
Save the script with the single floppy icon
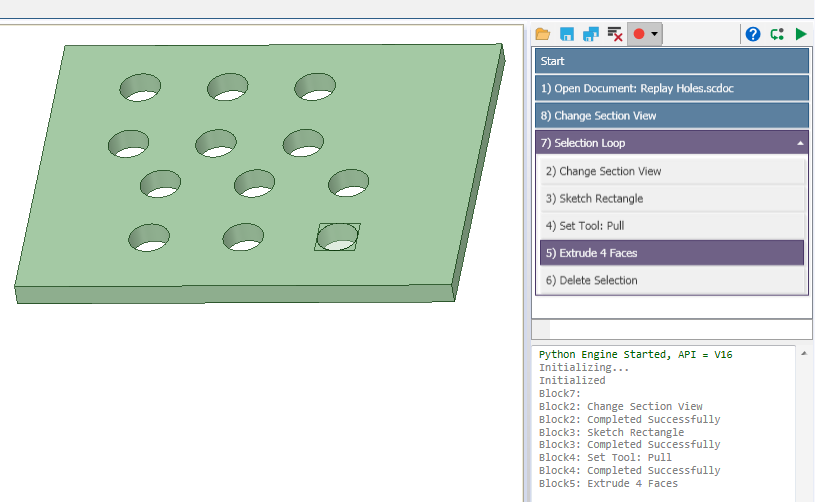pos(567,34)
